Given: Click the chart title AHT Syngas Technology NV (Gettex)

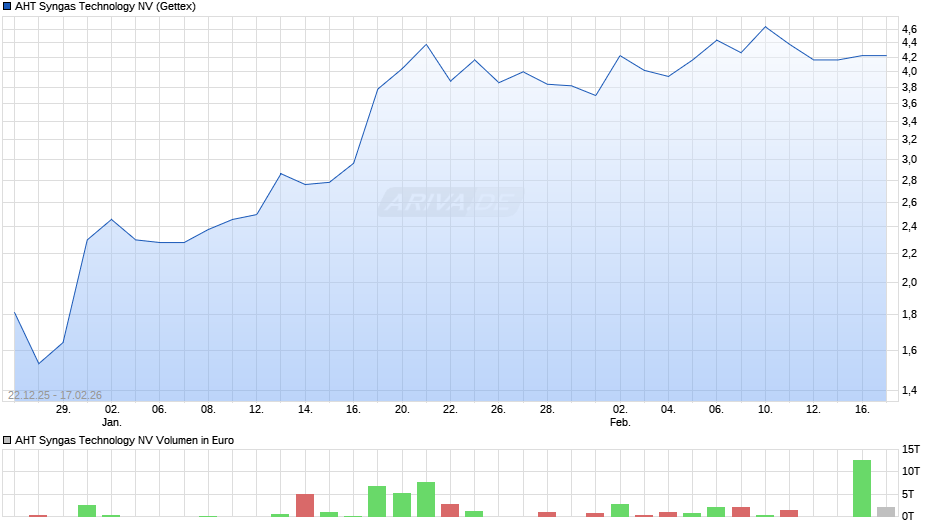Looking at the screenshot, I should point(105,7).
